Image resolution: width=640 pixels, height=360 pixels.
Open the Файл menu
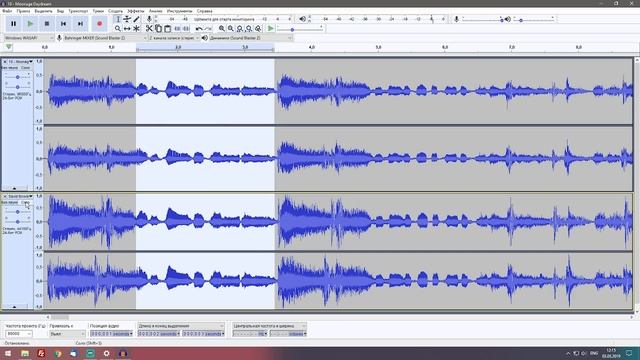click(7, 11)
